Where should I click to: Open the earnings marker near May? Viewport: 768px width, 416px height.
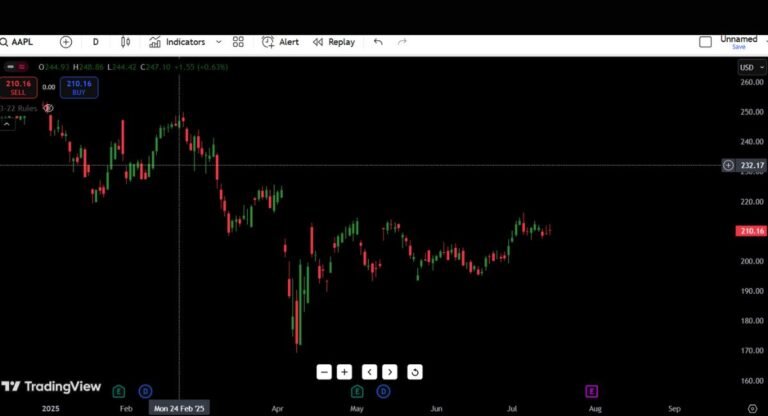[x=357, y=392]
